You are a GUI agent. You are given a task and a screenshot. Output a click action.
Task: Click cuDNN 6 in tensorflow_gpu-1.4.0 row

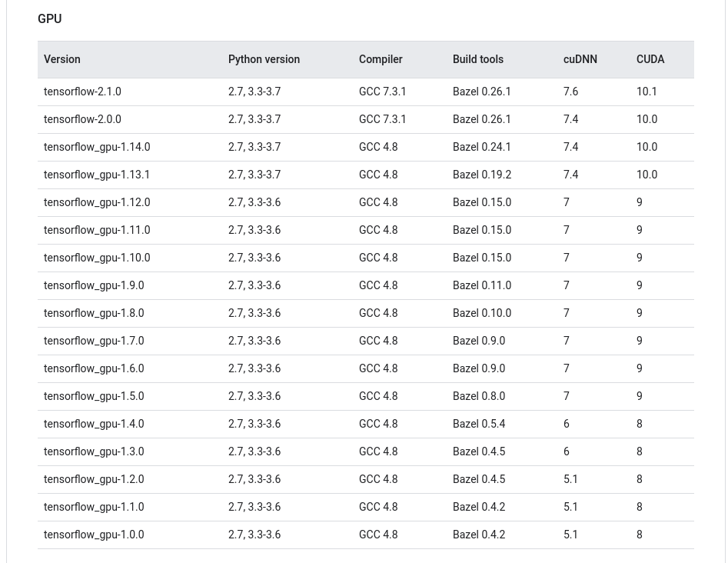point(566,424)
